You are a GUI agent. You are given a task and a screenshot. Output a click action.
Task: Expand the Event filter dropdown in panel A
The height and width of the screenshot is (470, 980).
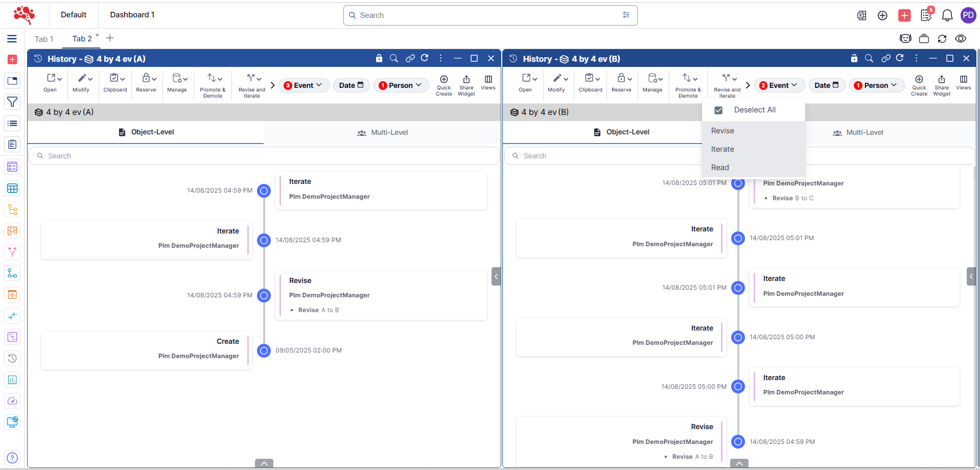304,85
